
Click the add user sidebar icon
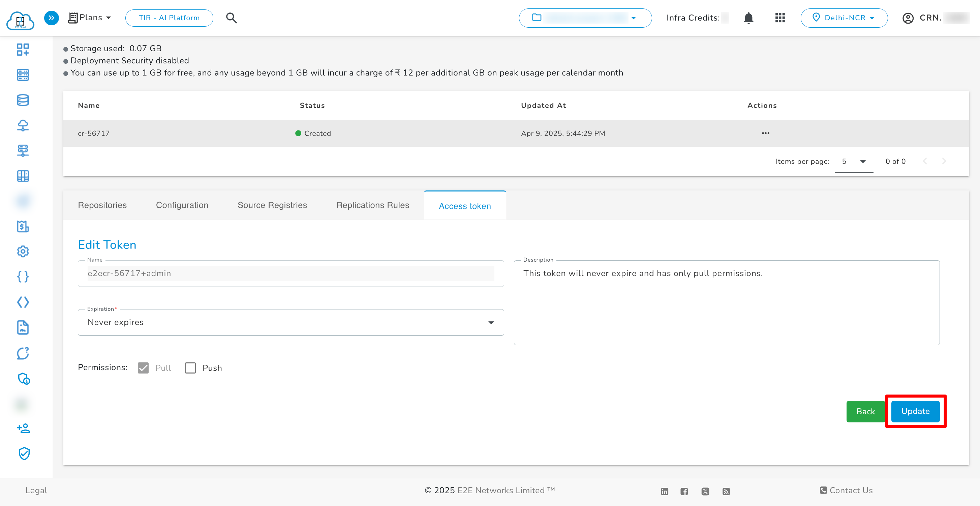(24, 428)
